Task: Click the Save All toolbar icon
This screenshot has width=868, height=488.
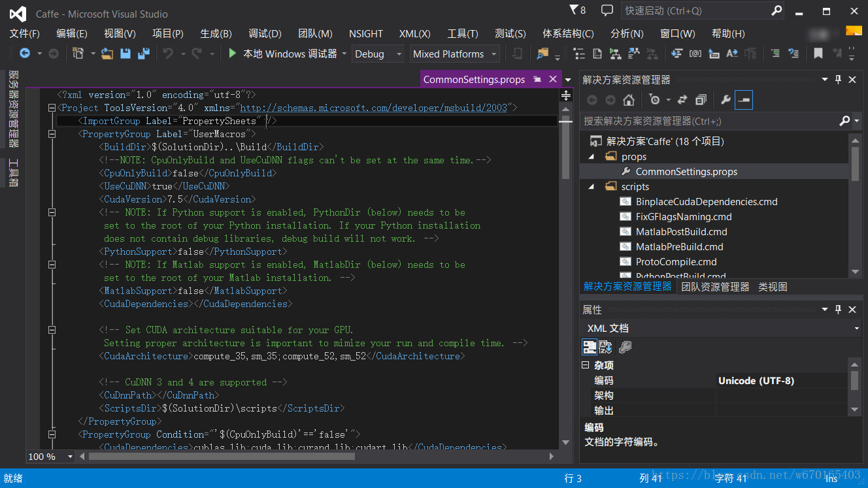Action: coord(143,54)
